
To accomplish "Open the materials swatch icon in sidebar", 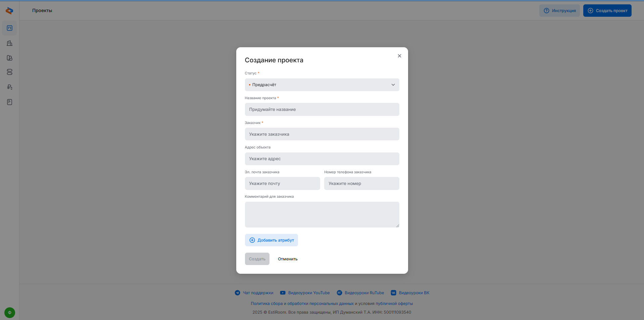I will point(9,58).
